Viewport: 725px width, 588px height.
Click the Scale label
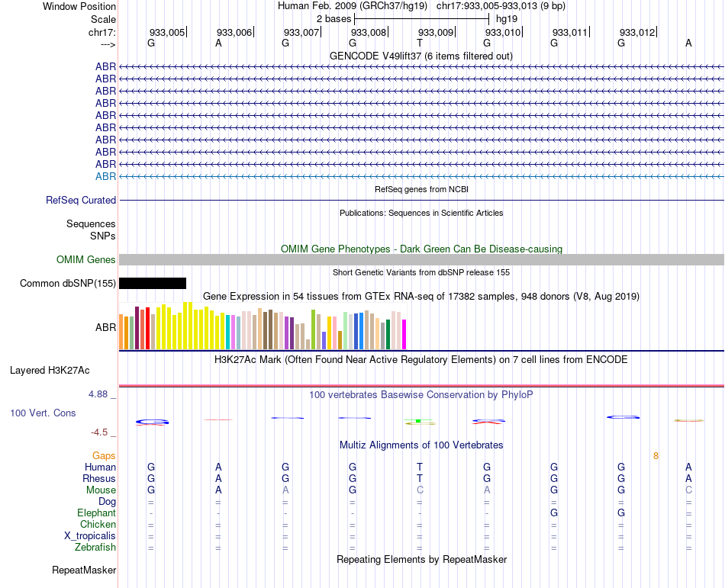coord(104,19)
